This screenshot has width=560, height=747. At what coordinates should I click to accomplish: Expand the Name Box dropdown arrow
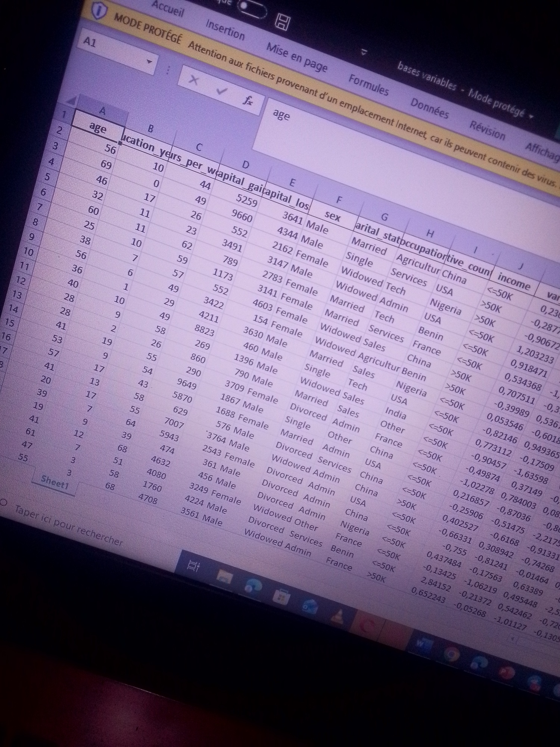(x=150, y=61)
